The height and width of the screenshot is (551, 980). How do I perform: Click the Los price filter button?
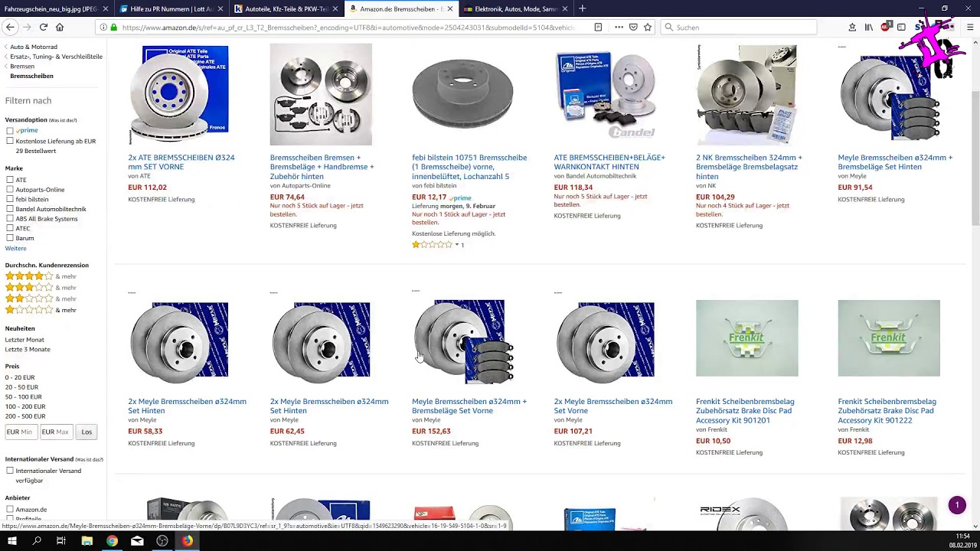pos(87,432)
